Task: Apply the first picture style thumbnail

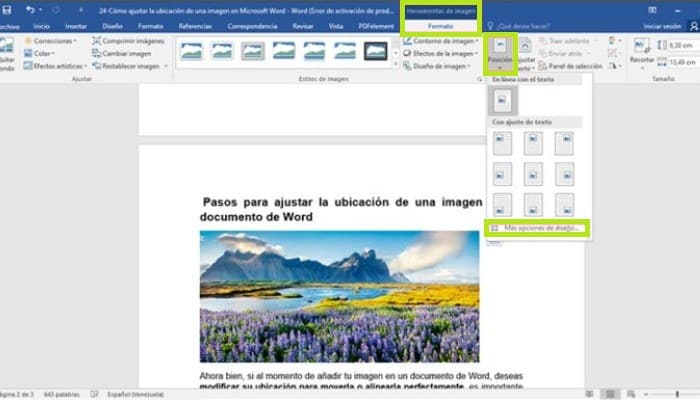Action: click(192, 51)
